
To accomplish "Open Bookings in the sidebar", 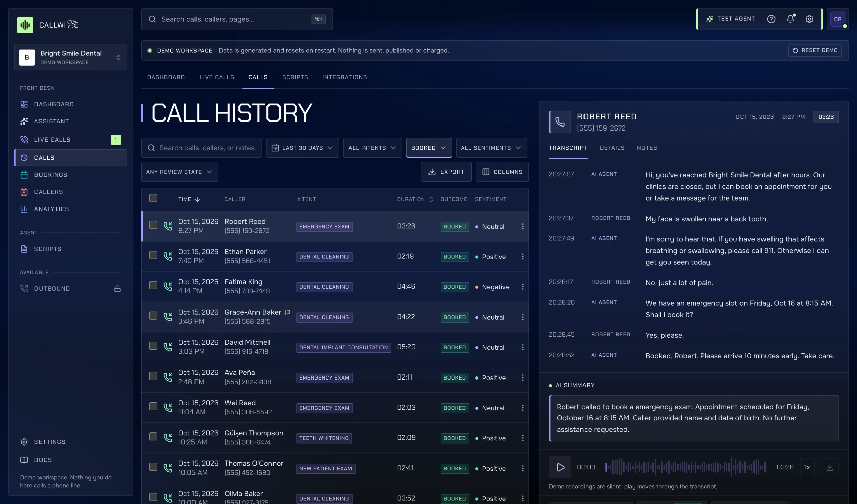I will tap(70, 175).
